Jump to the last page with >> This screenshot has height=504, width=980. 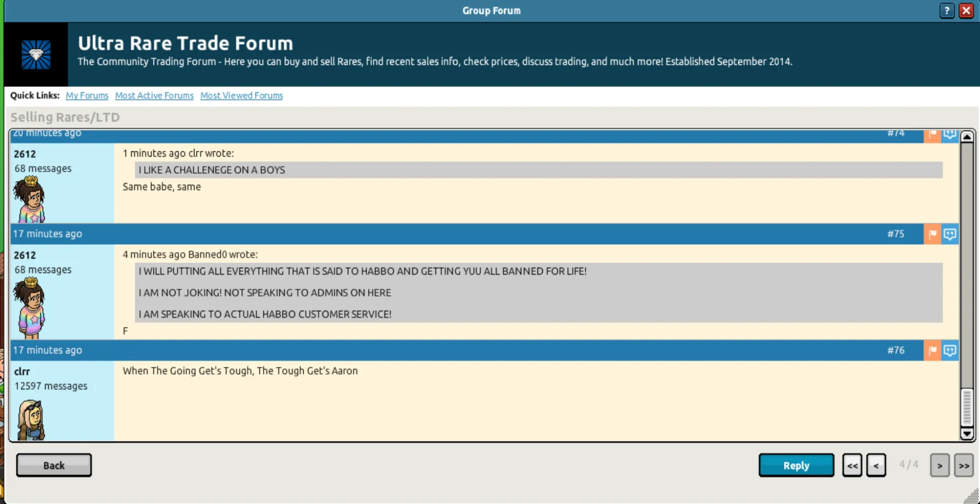click(x=964, y=465)
